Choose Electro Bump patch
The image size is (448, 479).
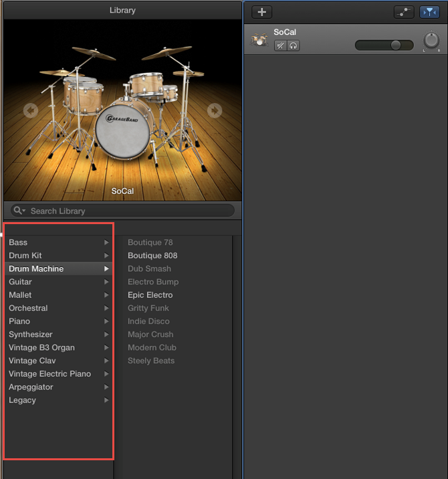pyautogui.click(x=153, y=282)
